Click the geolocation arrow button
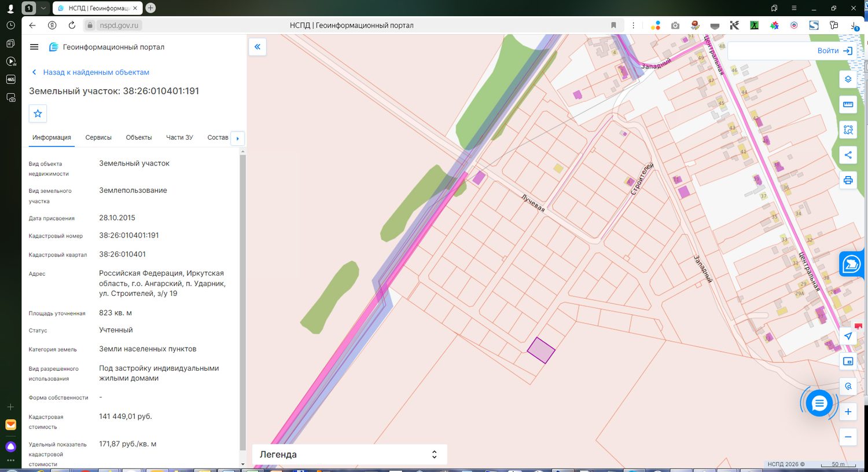 (848, 336)
